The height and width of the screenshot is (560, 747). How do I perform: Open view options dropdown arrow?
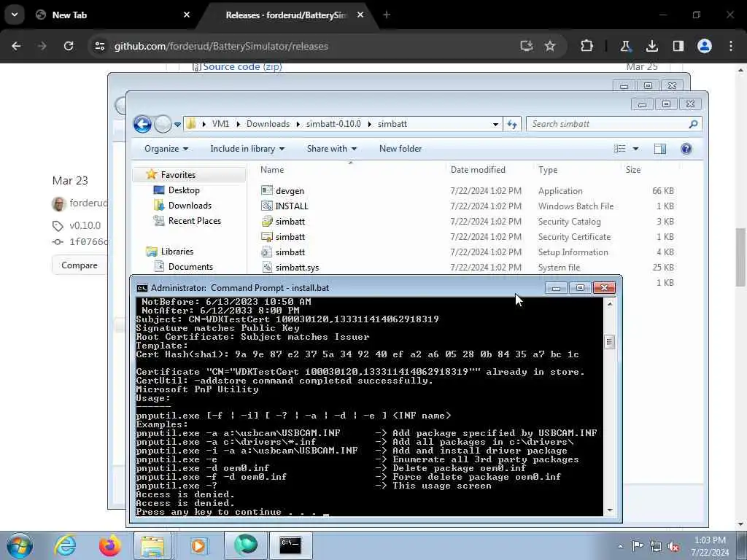click(x=635, y=149)
